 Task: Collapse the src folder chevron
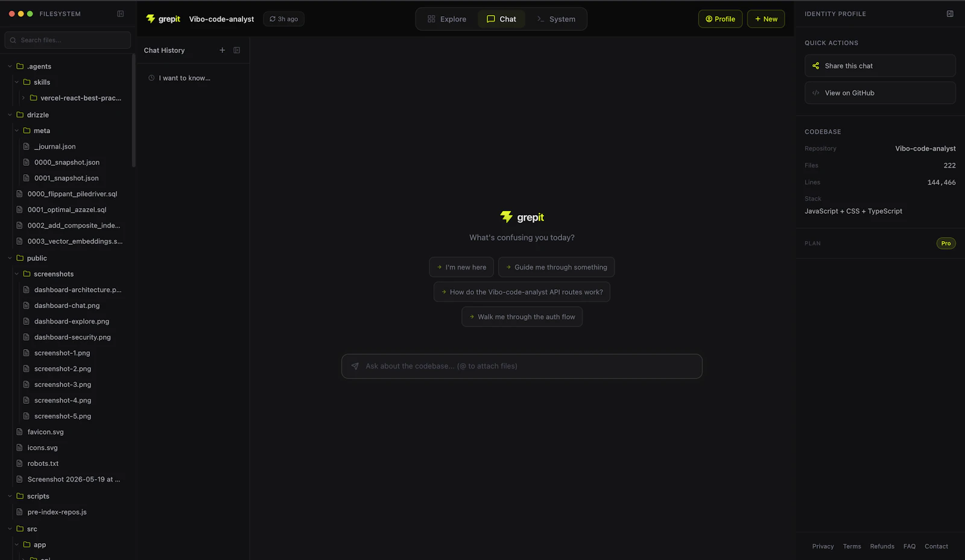pos(10,529)
